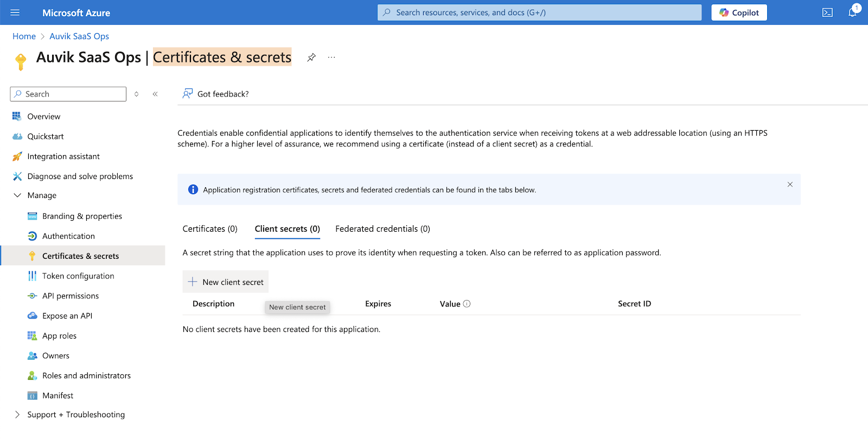Open the API permissions label
Screen dimensions: 868x446
[x=71, y=296]
